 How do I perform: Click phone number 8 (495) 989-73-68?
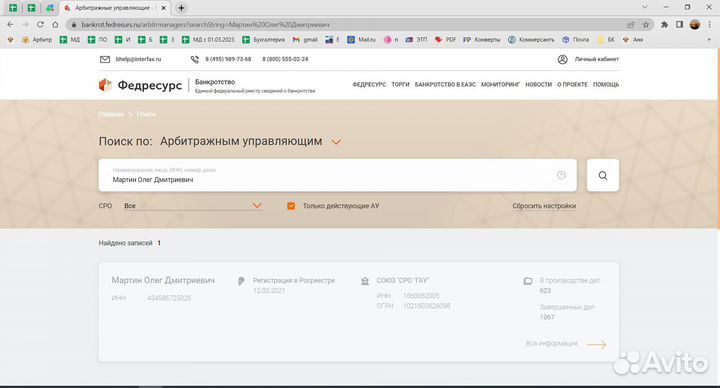228,59
